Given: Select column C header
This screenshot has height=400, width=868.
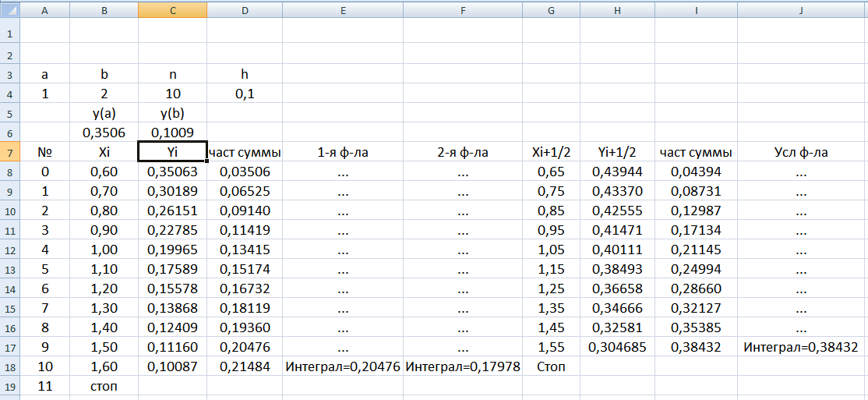Looking at the screenshot, I should tap(173, 9).
